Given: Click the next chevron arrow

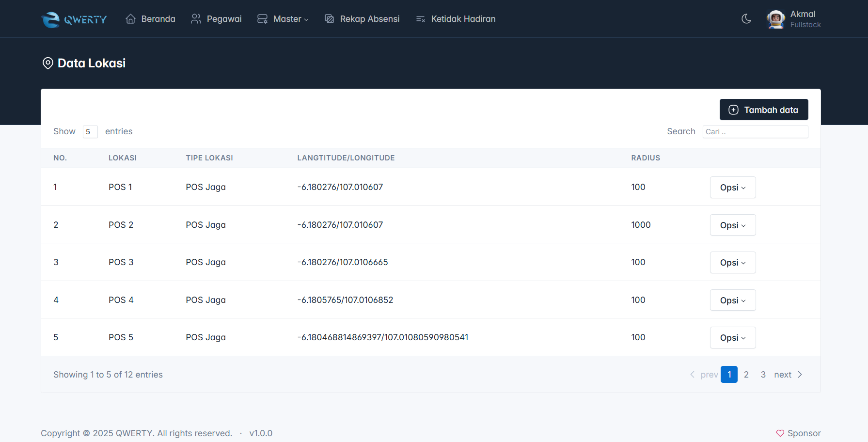Looking at the screenshot, I should [800, 375].
